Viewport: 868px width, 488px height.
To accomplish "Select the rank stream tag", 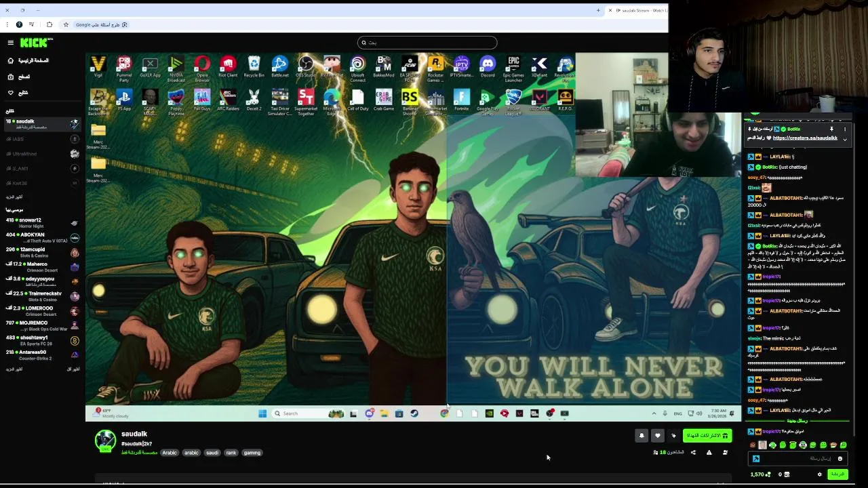I will 231,453.
